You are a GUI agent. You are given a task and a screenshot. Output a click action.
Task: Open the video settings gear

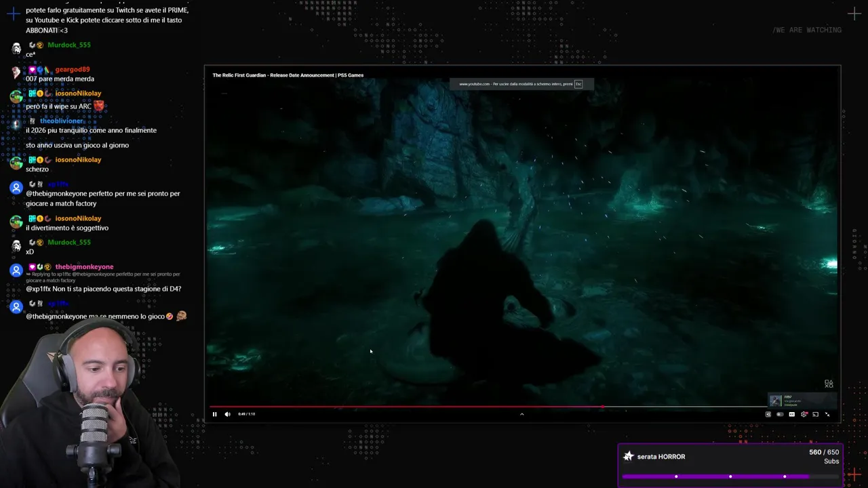804,414
